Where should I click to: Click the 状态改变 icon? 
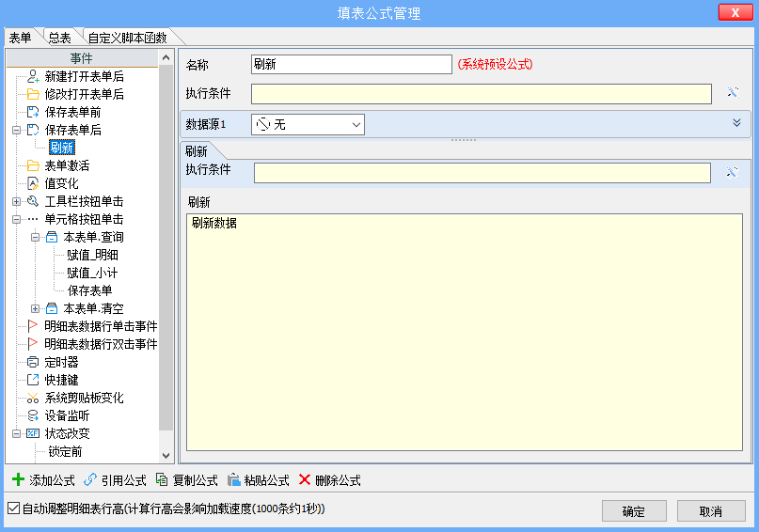click(x=33, y=433)
